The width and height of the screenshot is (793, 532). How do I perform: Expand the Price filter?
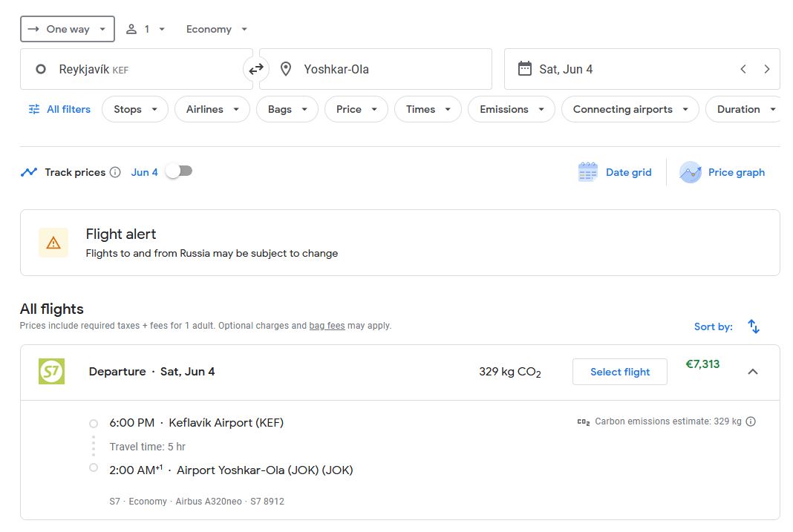[356, 109]
